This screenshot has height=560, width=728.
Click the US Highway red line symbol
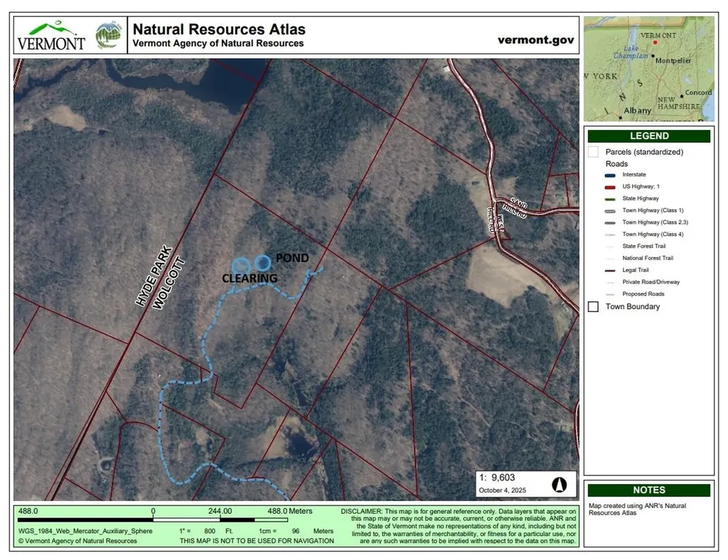pyautogui.click(x=611, y=186)
